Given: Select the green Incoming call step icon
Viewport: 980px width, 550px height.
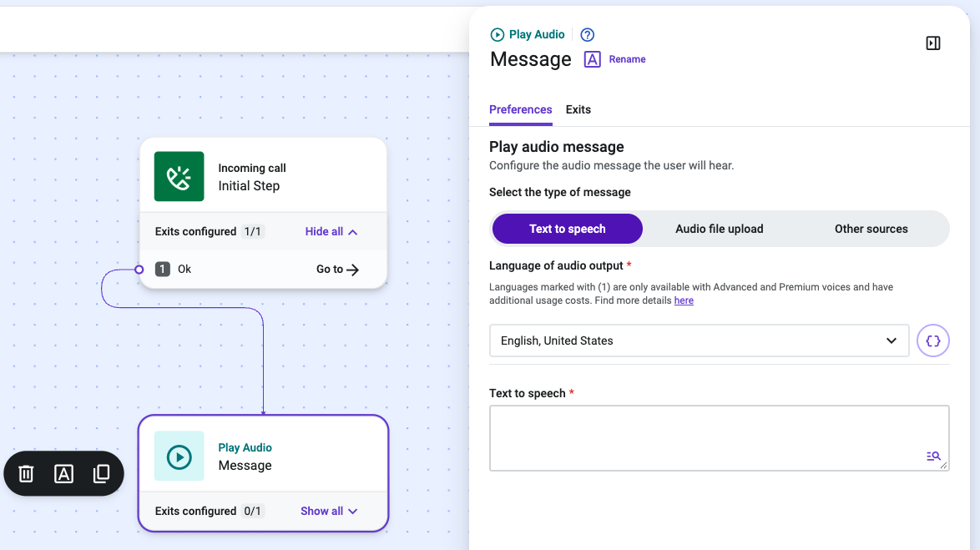Looking at the screenshot, I should pyautogui.click(x=179, y=176).
